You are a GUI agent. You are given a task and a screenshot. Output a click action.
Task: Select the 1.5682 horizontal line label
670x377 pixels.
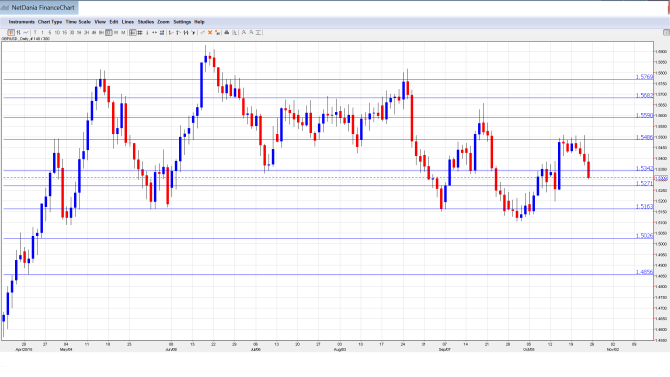[644, 95]
